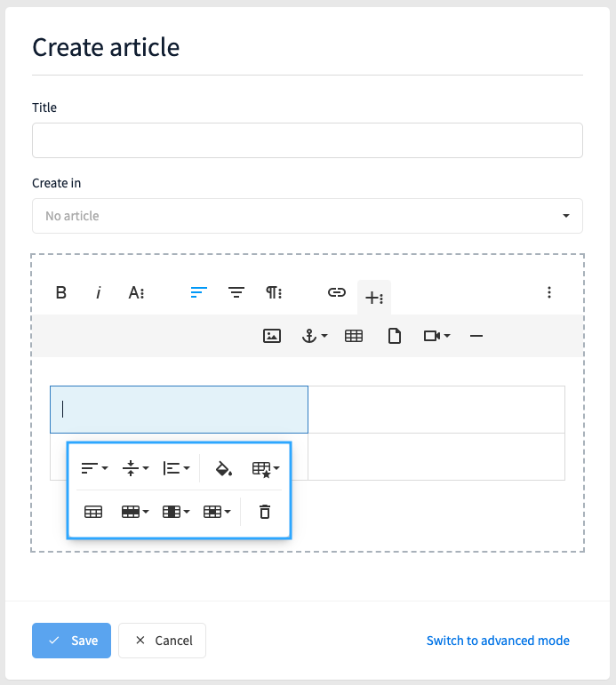The image size is (616, 685).
Task: Toggle bold formatting
Action: pyautogui.click(x=61, y=292)
